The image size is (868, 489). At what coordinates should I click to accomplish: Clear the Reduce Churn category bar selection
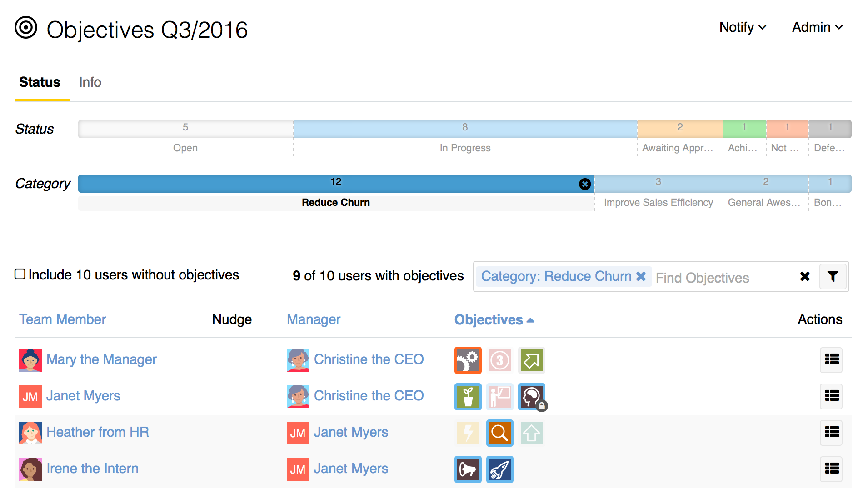585,184
